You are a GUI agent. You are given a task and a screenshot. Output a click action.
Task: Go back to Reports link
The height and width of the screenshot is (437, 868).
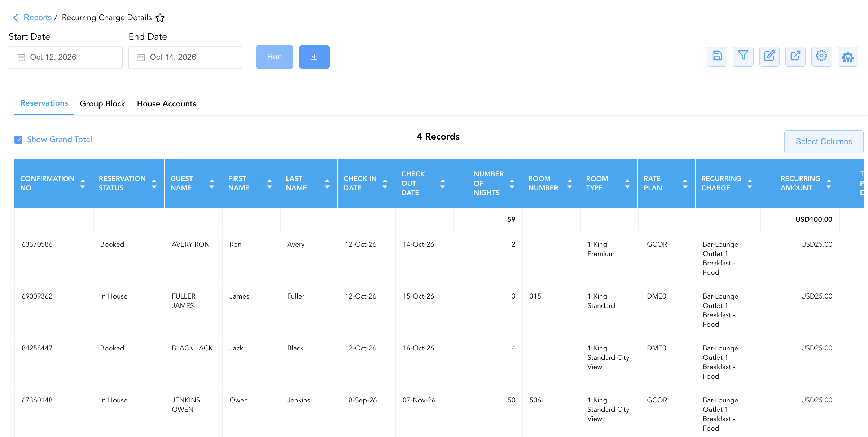[x=38, y=18]
